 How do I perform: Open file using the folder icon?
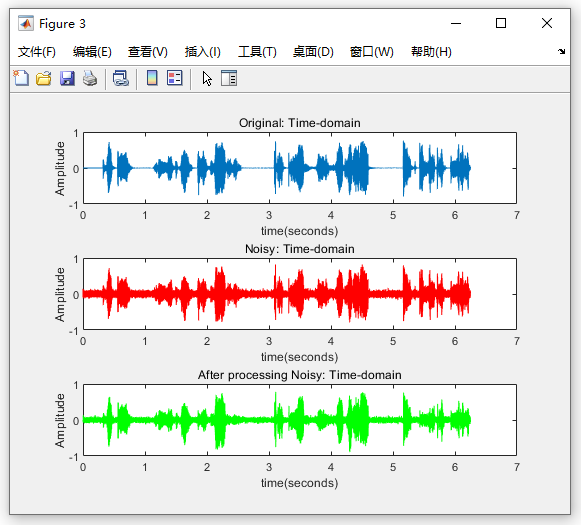click(x=44, y=78)
